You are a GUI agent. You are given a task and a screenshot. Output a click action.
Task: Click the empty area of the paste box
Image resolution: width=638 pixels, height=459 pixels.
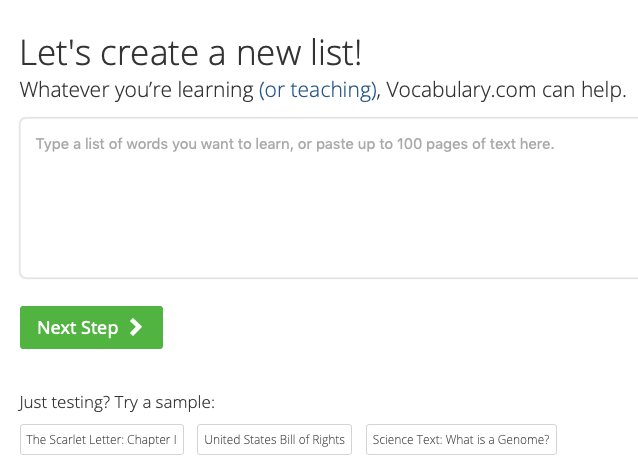pos(328,220)
